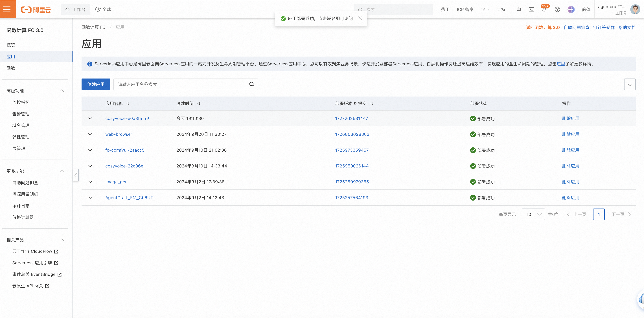
Task: Click the Cloud Shell terminal icon
Action: [531, 10]
